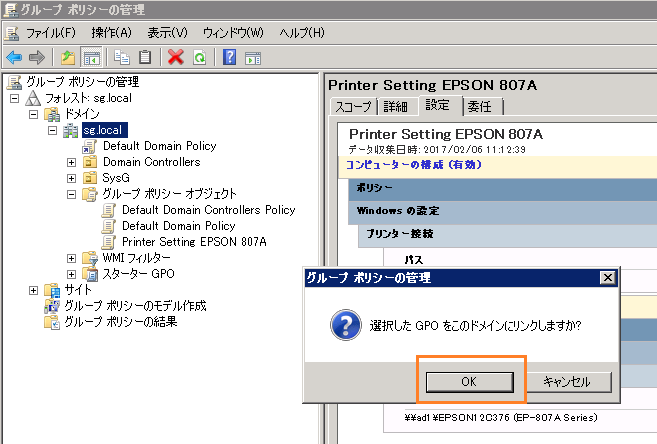The image size is (657, 444).
Task: Click the Forward arrow toolbar icon
Action: pos(37,57)
